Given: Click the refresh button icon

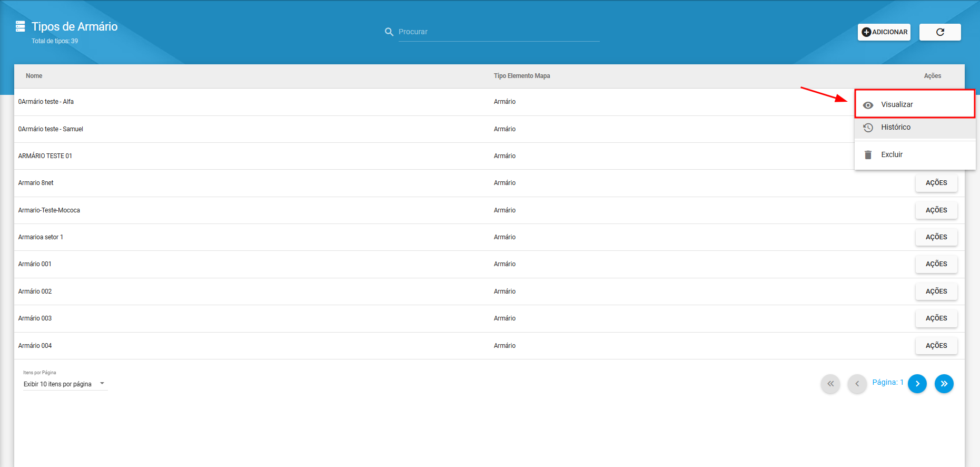Looking at the screenshot, I should (x=940, y=32).
